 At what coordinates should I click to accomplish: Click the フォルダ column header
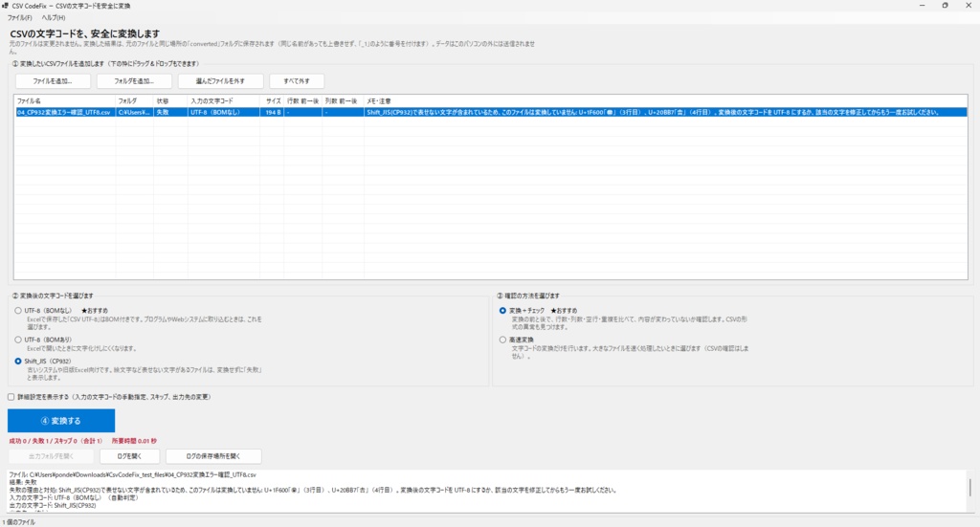[134, 101]
